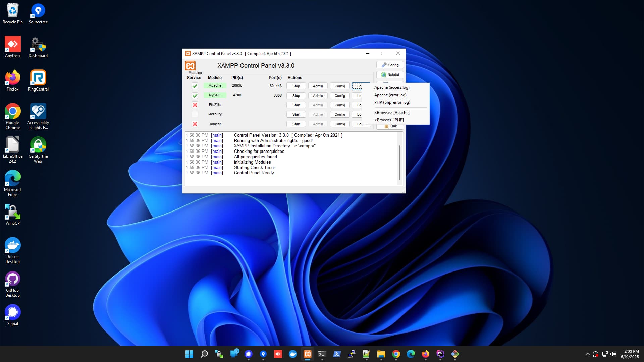Click log line 'Control Panel Ready'
Image resolution: width=644 pixels, height=362 pixels.
[254, 173]
